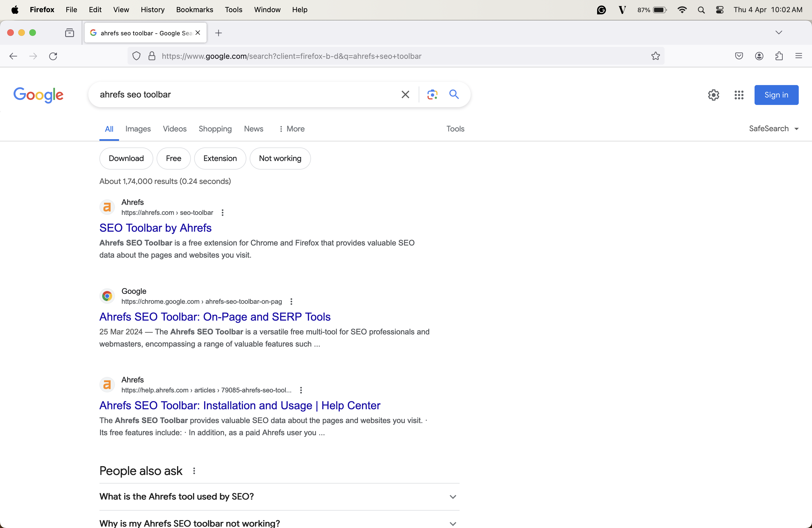Open the SafeSearch dropdown

(773, 129)
